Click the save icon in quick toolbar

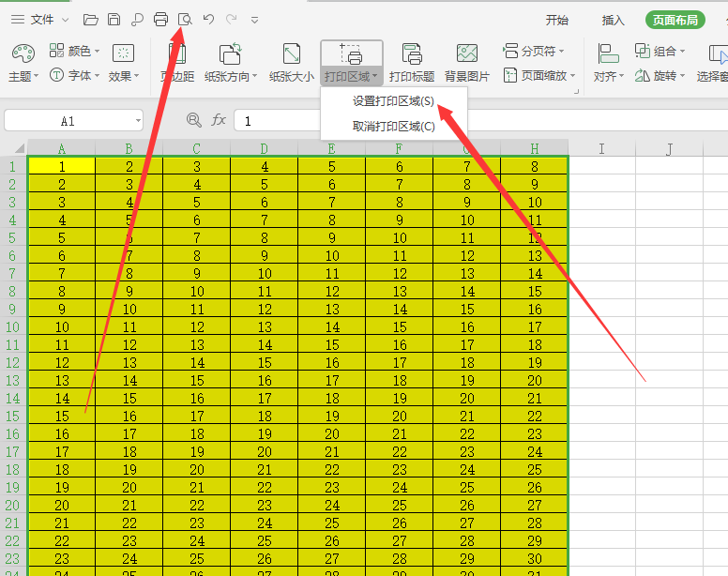coord(114,20)
